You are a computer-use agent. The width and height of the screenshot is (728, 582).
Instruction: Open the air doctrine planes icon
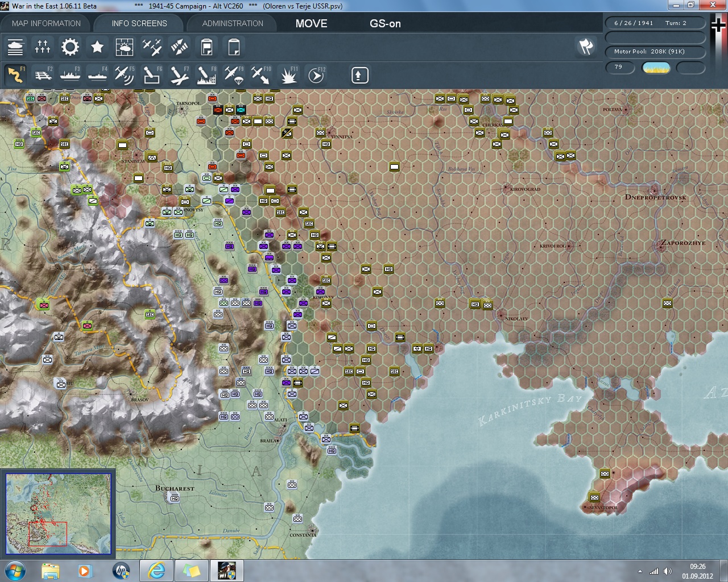click(152, 47)
